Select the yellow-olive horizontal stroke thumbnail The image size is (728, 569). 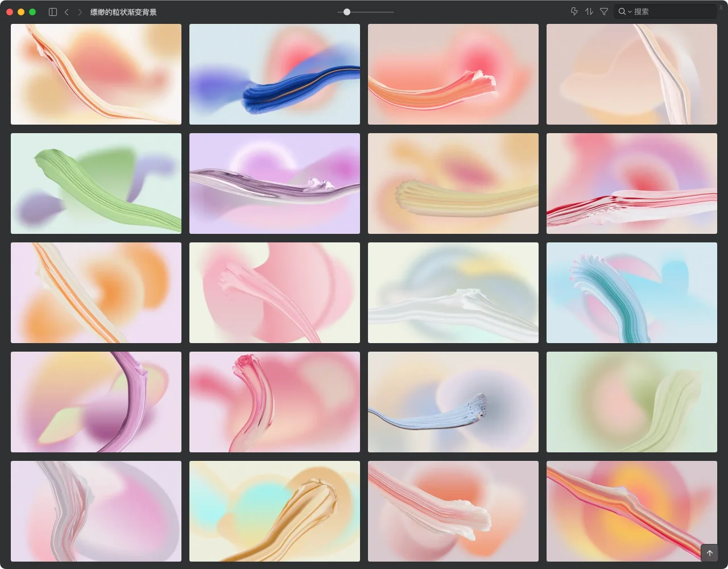click(x=453, y=183)
